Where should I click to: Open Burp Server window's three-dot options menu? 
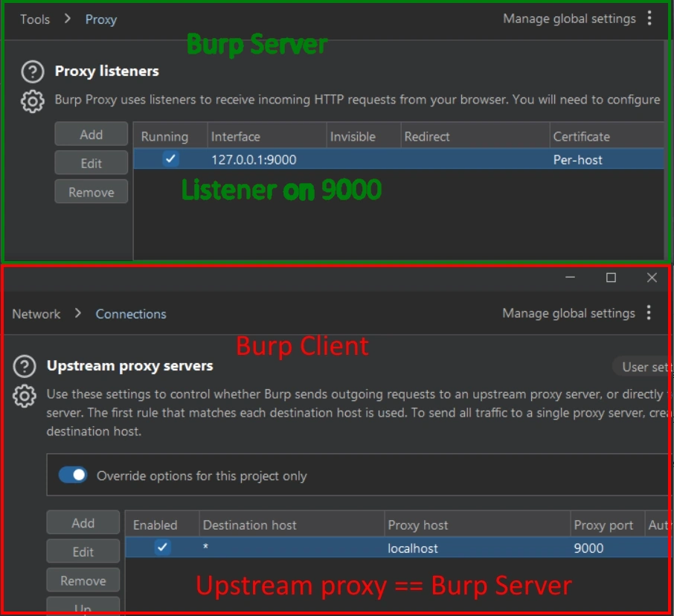649,18
